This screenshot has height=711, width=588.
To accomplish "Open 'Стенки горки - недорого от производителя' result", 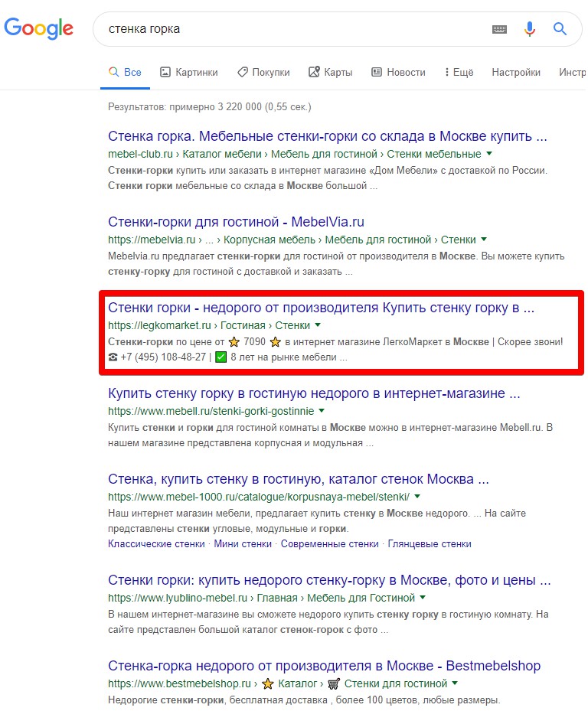I will 322,308.
